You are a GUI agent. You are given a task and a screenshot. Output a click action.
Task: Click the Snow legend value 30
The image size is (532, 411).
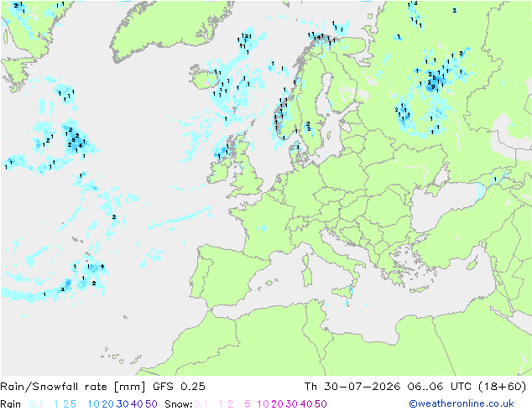[292, 404]
